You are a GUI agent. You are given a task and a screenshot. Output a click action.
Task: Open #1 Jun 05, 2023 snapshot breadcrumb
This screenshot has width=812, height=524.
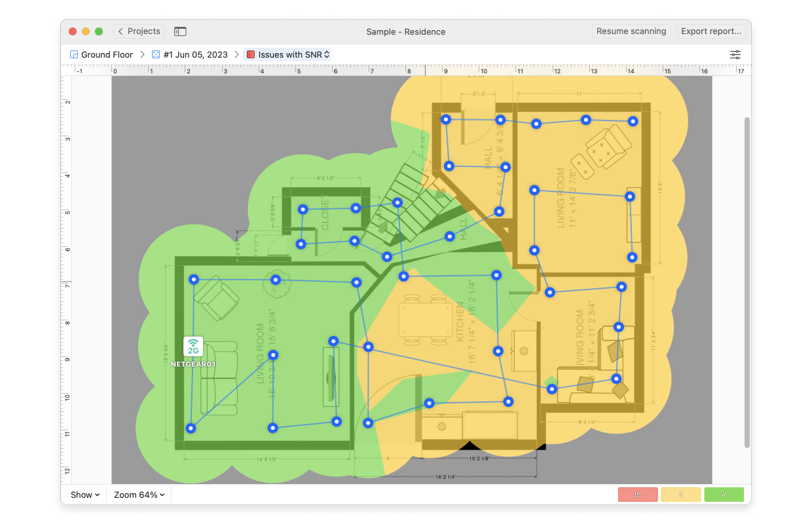(190, 54)
